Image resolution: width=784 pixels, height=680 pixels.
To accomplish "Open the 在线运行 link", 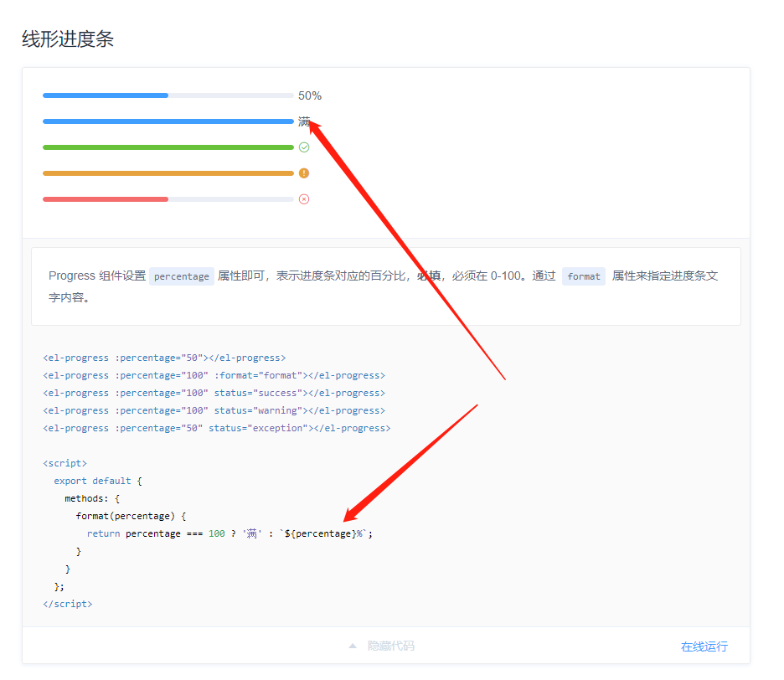I will coord(704,647).
